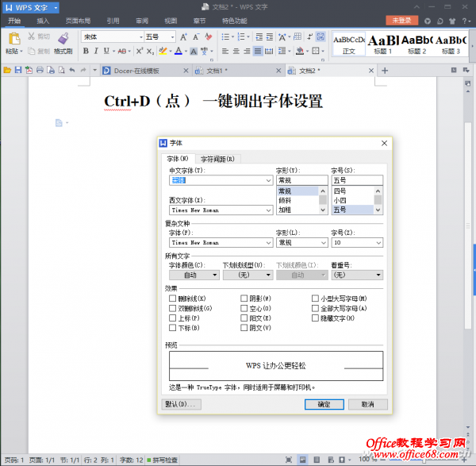
Task: Apply the 标题 1 style
Action: tap(382, 44)
